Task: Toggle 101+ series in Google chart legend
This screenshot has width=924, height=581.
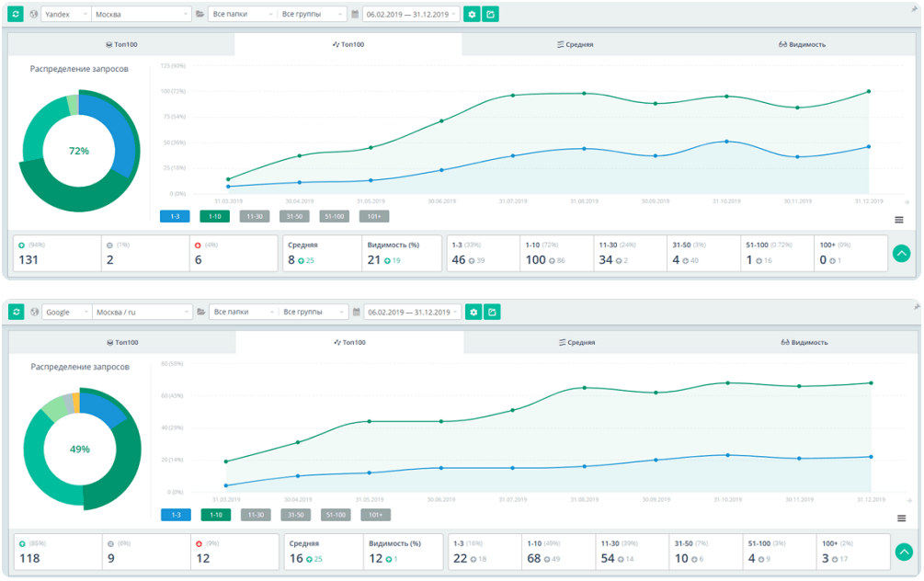Action: [x=376, y=515]
